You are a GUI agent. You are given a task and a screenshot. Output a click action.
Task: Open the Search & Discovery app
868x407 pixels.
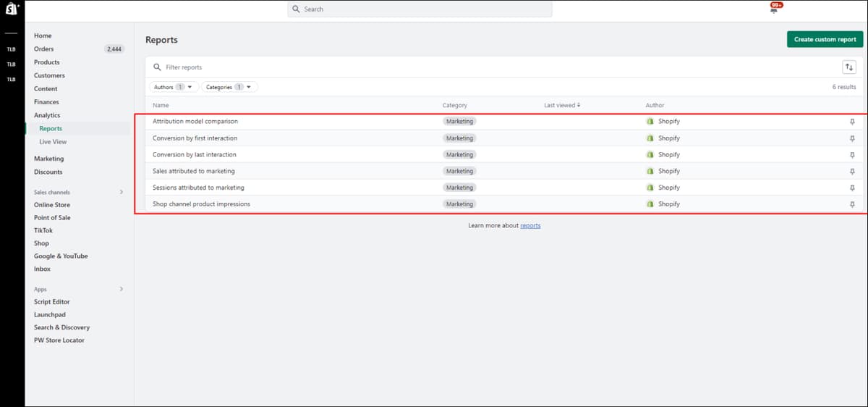click(61, 327)
